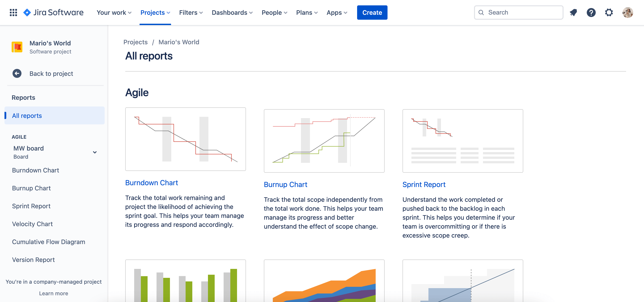Screen dimensions: 644x302
Task: Open the notifications bell icon
Action: 573,12
